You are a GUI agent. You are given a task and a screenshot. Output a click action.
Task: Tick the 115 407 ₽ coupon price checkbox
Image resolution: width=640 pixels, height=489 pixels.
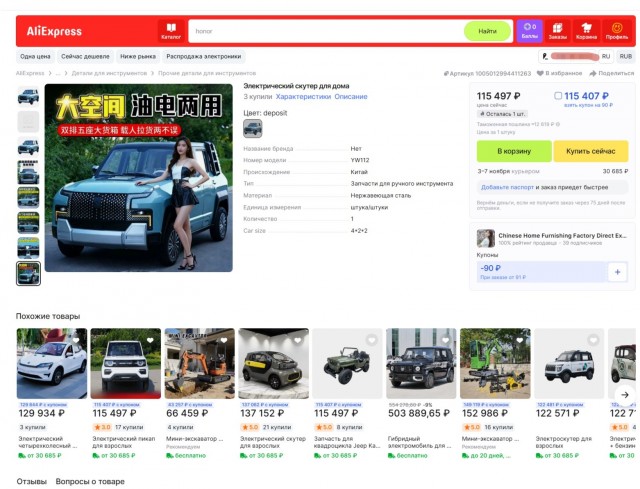pos(558,96)
